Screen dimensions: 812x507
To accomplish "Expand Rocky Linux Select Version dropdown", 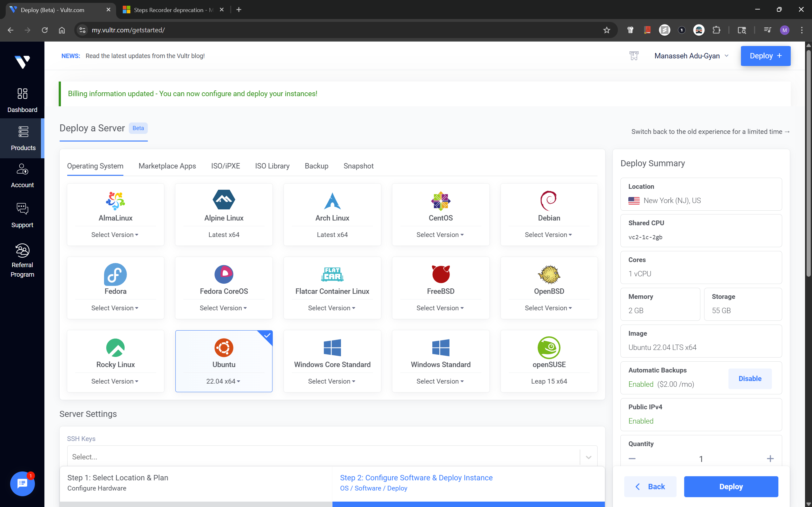I will pos(115,381).
